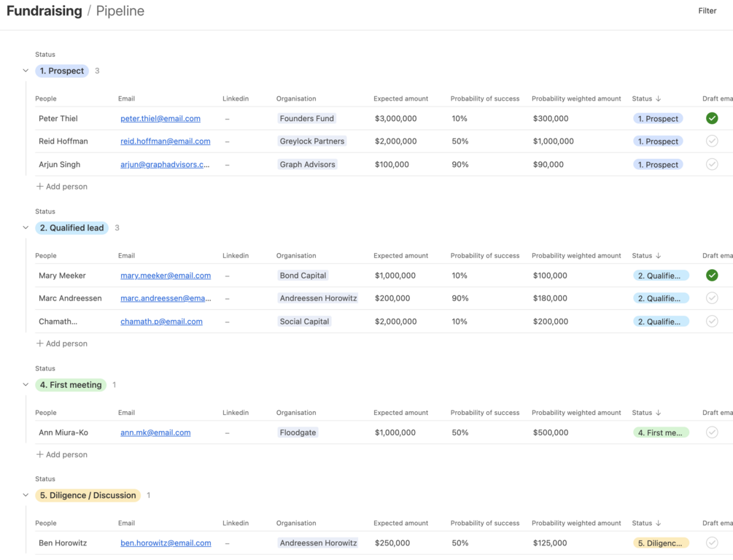This screenshot has width=733, height=560.
Task: Collapse the 5. Diligence / Discussion group
Action: pyautogui.click(x=26, y=495)
